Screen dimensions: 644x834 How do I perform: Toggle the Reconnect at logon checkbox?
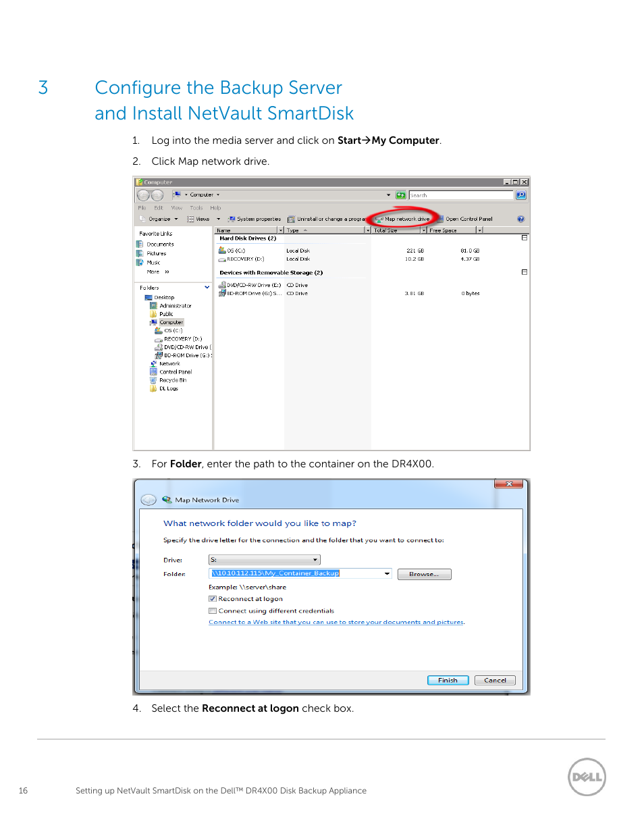tap(213, 599)
